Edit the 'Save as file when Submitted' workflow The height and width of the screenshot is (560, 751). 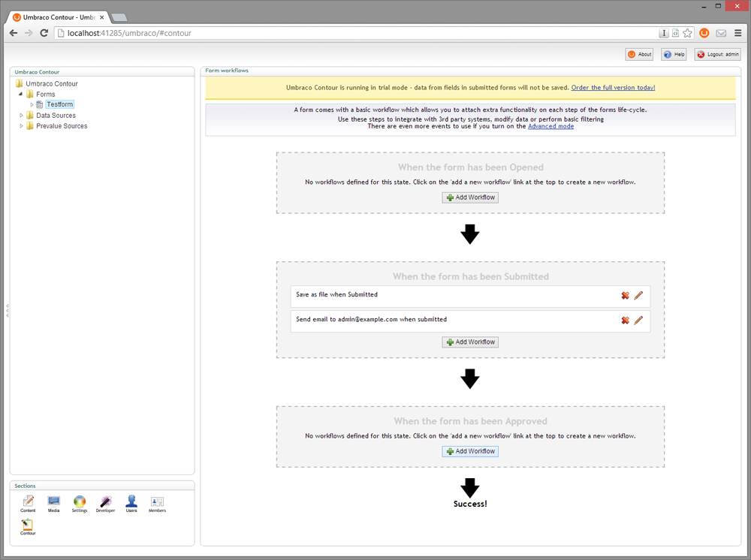[638, 296]
